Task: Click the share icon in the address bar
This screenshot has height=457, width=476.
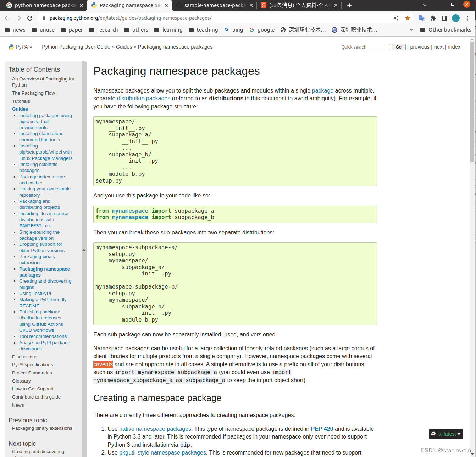Action: pos(396,18)
